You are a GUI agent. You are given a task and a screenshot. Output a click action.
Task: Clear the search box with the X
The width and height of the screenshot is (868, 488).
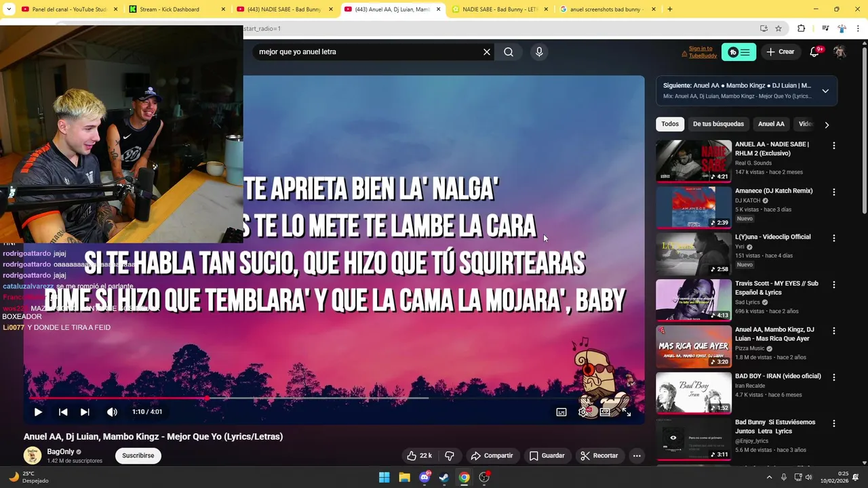click(x=487, y=52)
